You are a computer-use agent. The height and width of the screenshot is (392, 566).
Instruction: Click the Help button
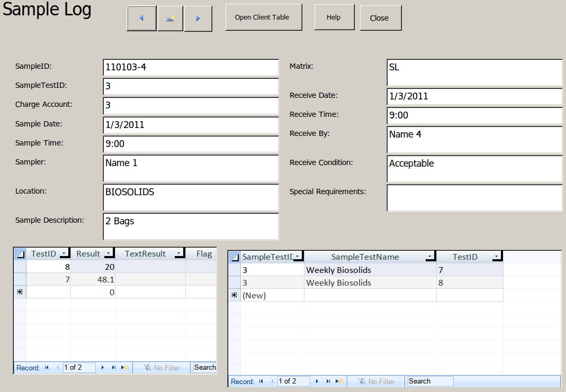click(x=334, y=17)
